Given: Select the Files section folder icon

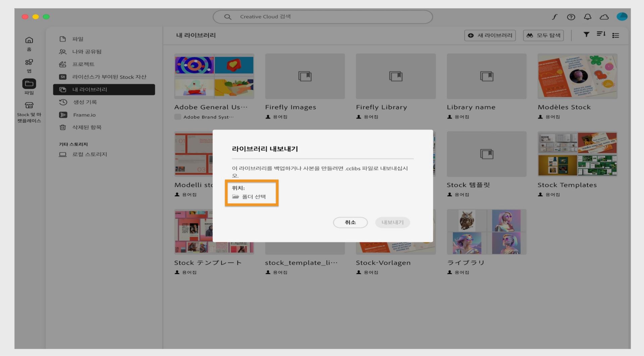Looking at the screenshot, I should tap(29, 84).
